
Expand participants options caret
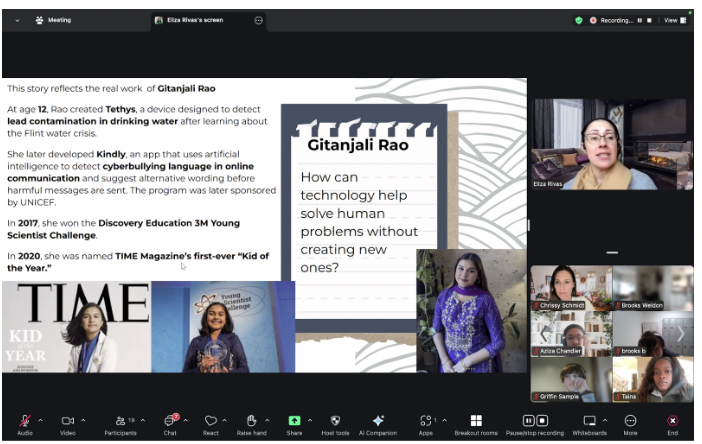tap(143, 420)
